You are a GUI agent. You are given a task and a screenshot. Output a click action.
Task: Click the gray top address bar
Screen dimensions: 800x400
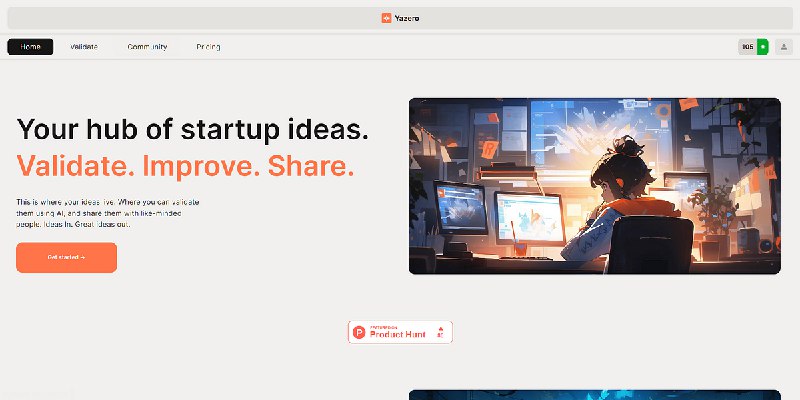(400, 18)
